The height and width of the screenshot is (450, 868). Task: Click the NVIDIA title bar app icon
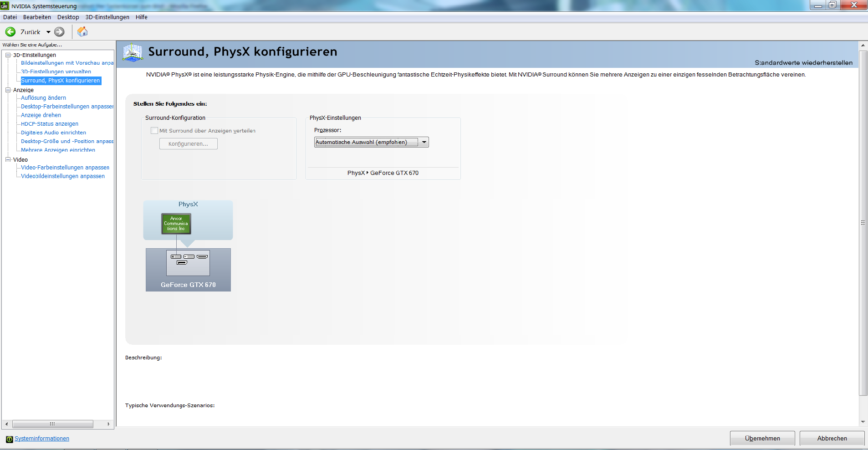(x=5, y=6)
